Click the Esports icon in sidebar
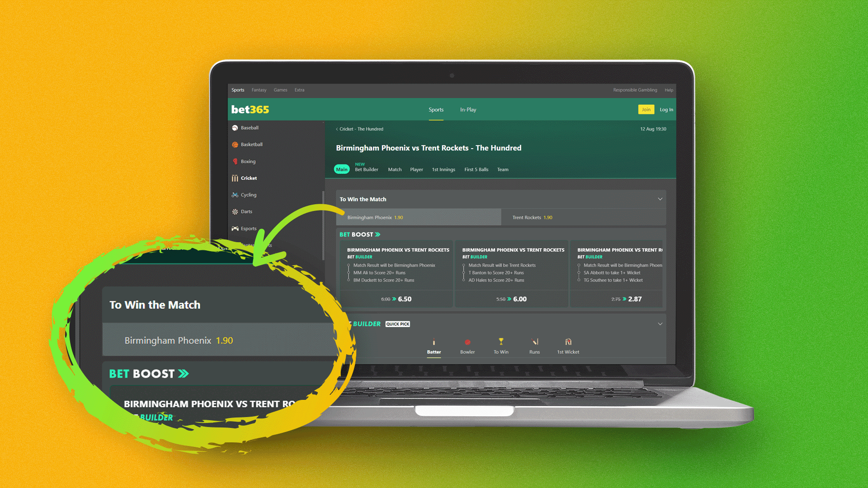 coord(236,228)
